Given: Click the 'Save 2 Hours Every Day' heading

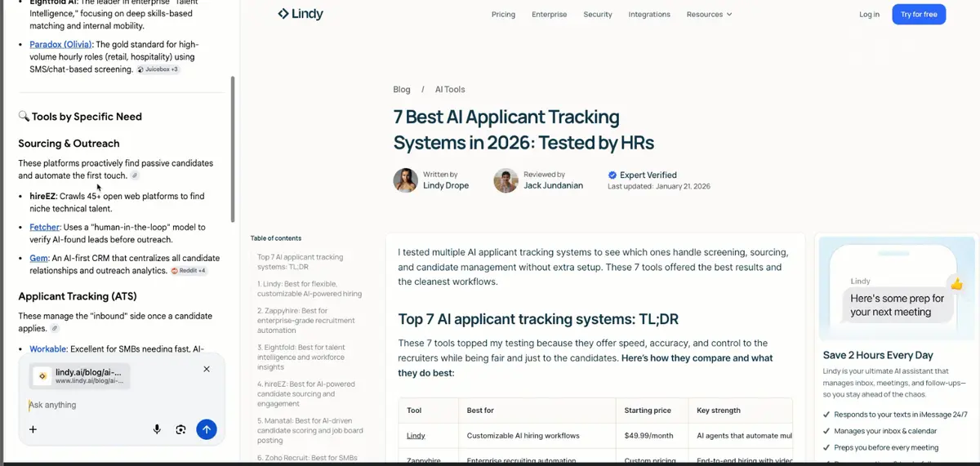Looking at the screenshot, I should (878, 355).
